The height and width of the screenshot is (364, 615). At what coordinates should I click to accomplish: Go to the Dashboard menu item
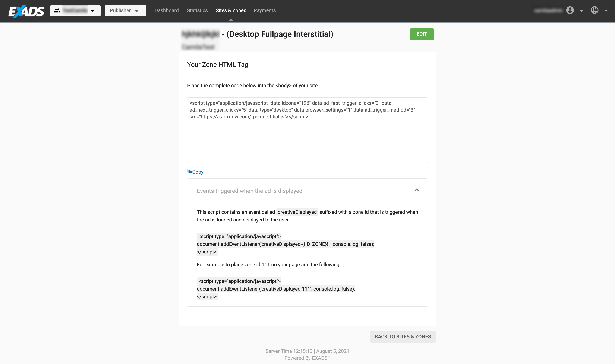pos(166,10)
